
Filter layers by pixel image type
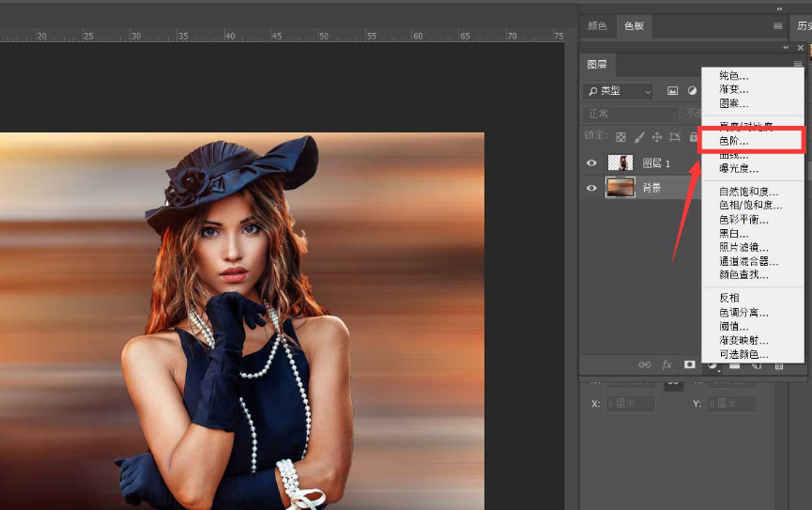pos(672,91)
